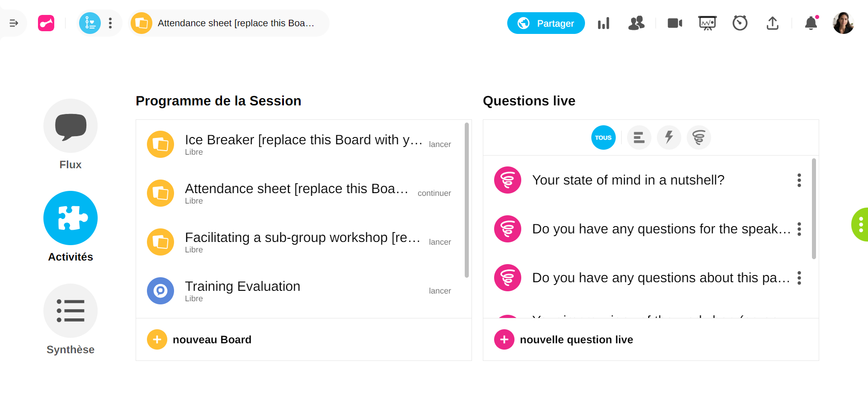Open the three-dot menu beside session icon

pos(110,23)
